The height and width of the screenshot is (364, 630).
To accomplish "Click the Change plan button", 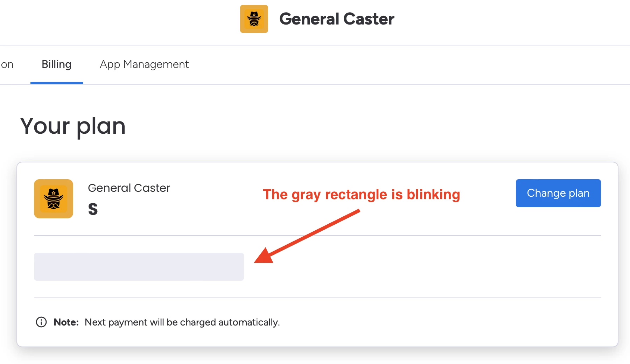I will point(558,193).
